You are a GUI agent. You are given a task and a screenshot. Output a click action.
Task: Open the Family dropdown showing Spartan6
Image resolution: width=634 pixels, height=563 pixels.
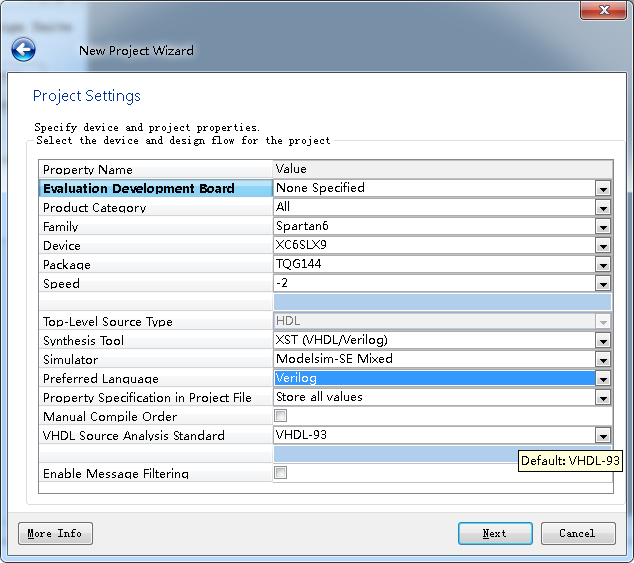click(603, 227)
